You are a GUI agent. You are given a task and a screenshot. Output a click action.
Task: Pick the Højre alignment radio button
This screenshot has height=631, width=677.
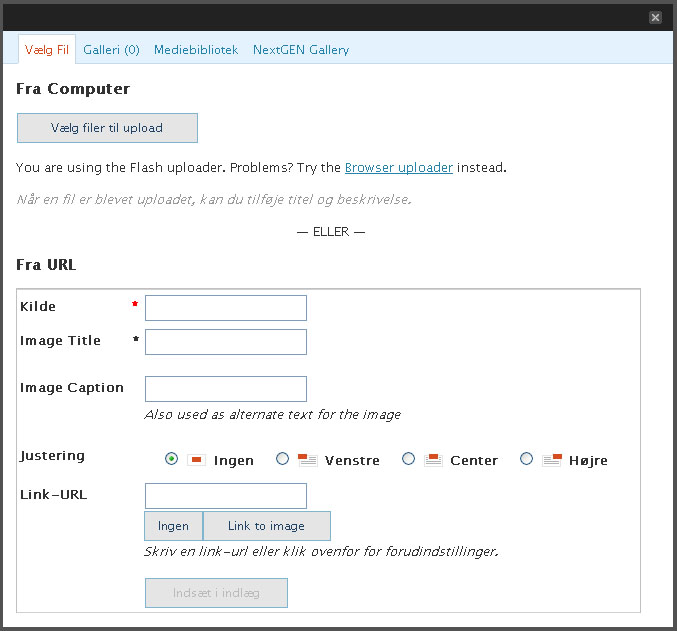tap(527, 459)
